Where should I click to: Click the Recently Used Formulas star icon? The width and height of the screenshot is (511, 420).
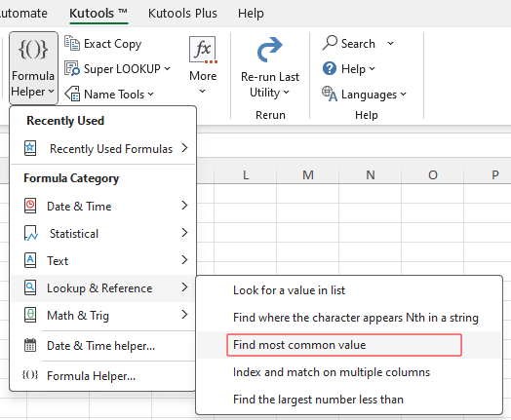(30, 148)
